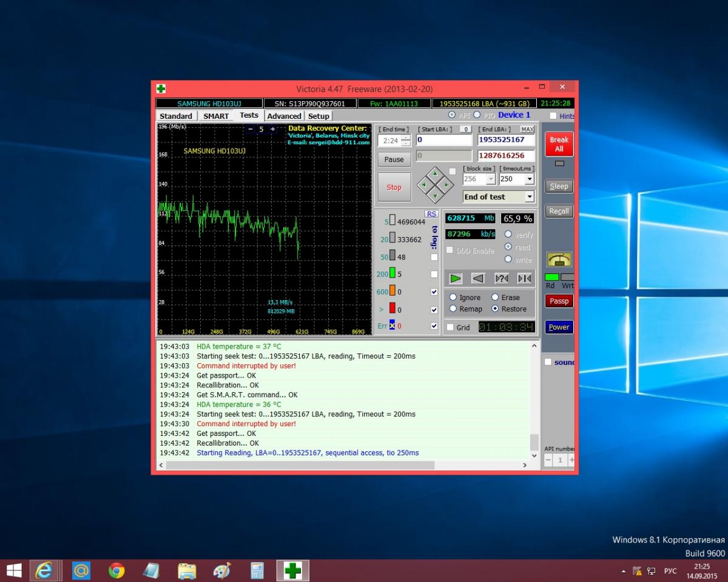The width and height of the screenshot is (728, 582).
Task: Open Calculator from the taskbar
Action: pos(257,570)
